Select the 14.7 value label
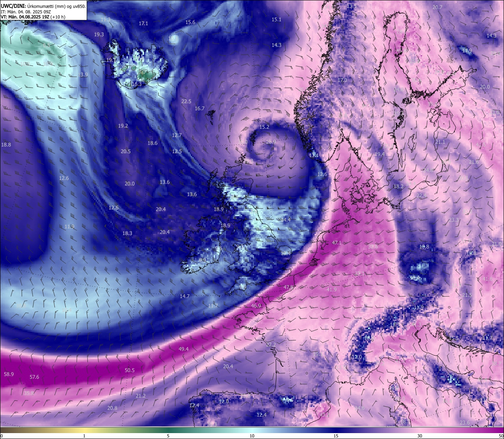 pos(185,296)
